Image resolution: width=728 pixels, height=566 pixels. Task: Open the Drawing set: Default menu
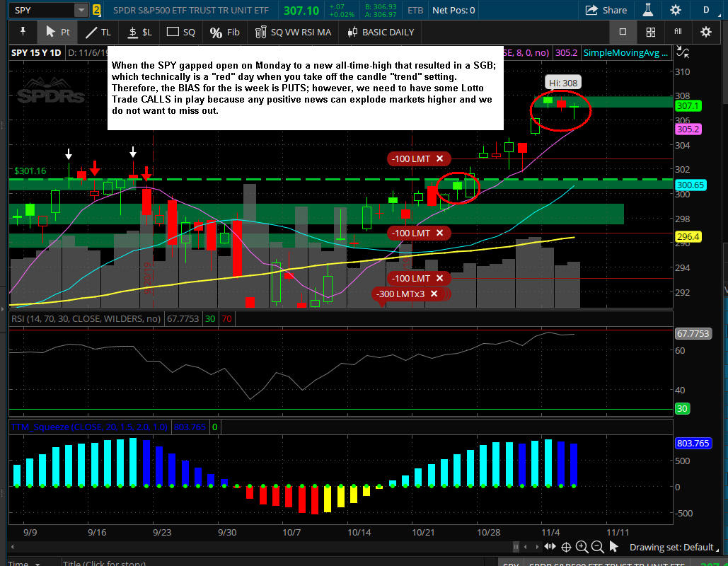[x=673, y=547]
